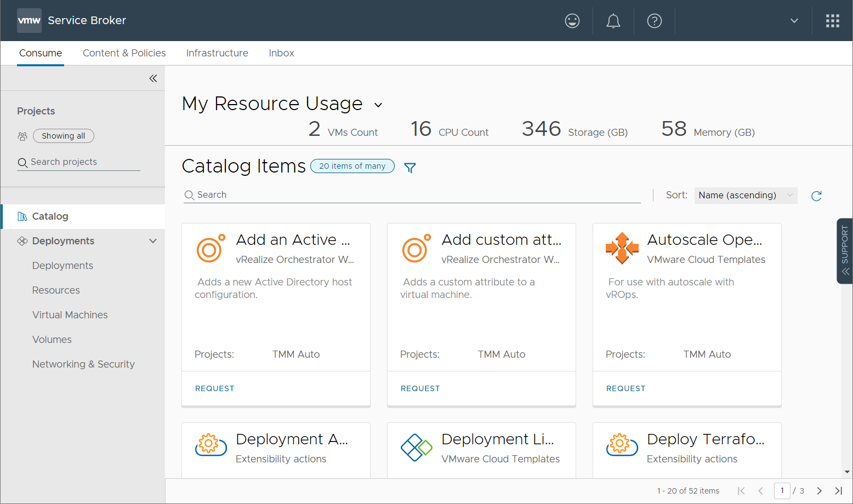
Task: Expand My Resource Usage dropdown
Action: click(378, 105)
